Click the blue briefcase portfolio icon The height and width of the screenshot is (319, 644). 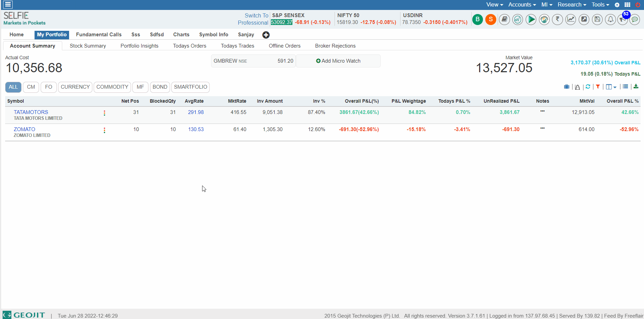(x=567, y=87)
